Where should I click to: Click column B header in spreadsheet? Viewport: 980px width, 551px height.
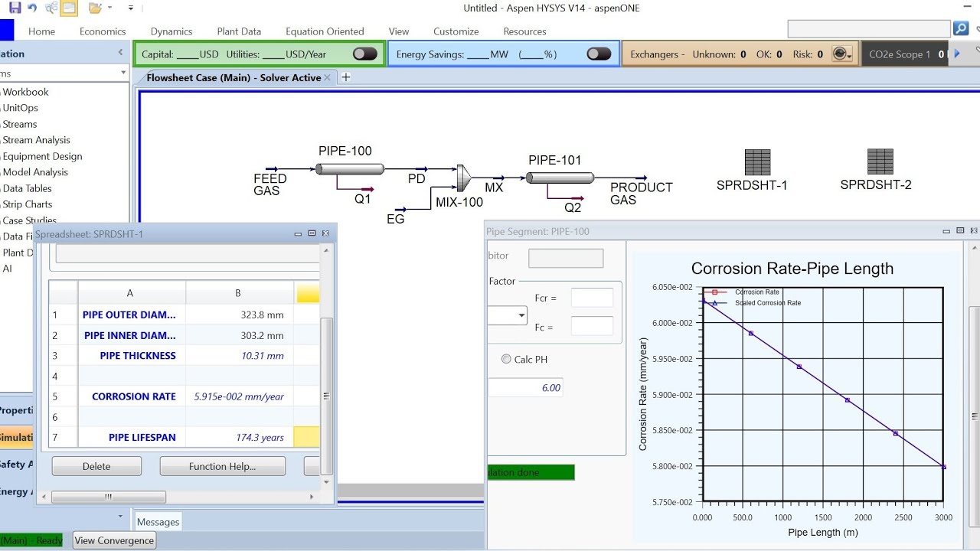240,292
